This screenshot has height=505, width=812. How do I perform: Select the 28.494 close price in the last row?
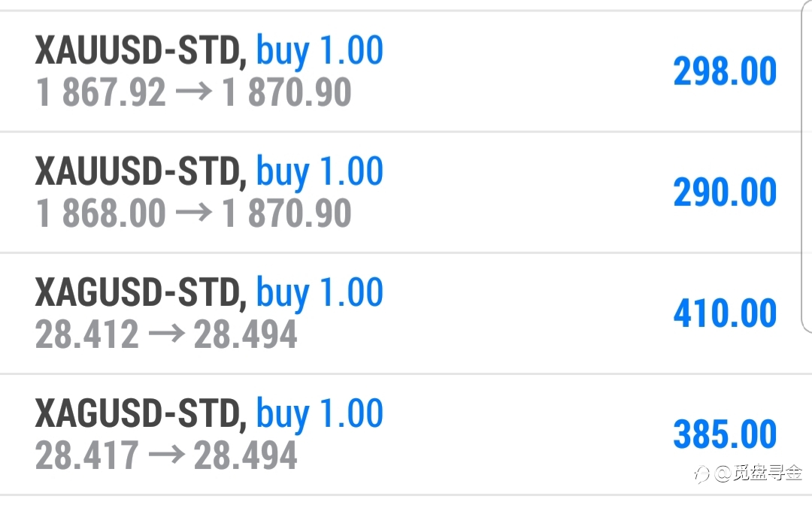(245, 455)
